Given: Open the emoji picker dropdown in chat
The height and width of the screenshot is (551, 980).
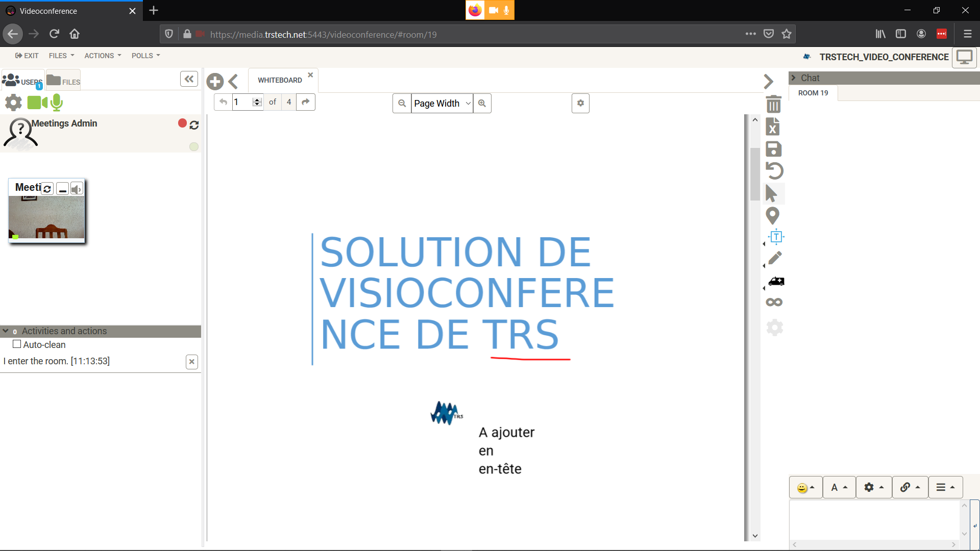Looking at the screenshot, I should pyautogui.click(x=806, y=488).
